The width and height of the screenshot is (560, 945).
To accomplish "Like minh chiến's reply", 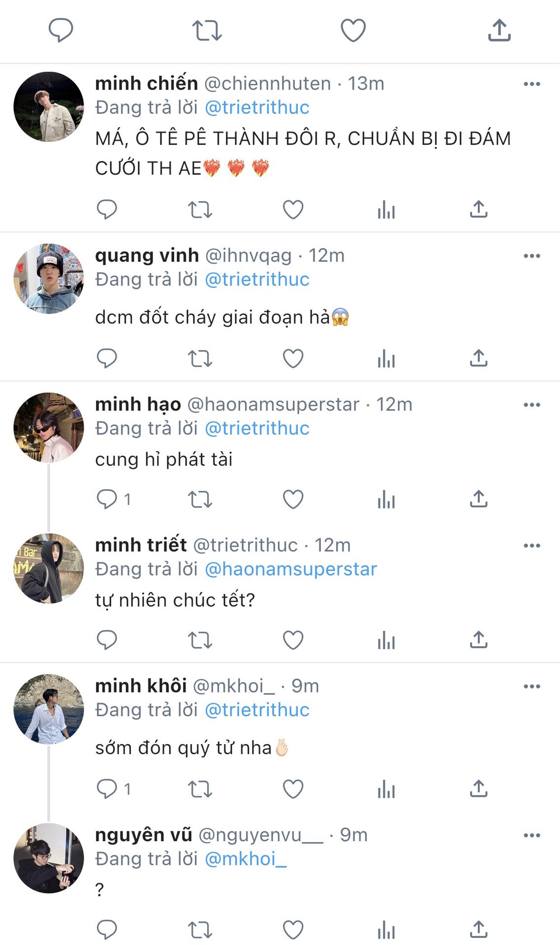I will click(x=293, y=210).
